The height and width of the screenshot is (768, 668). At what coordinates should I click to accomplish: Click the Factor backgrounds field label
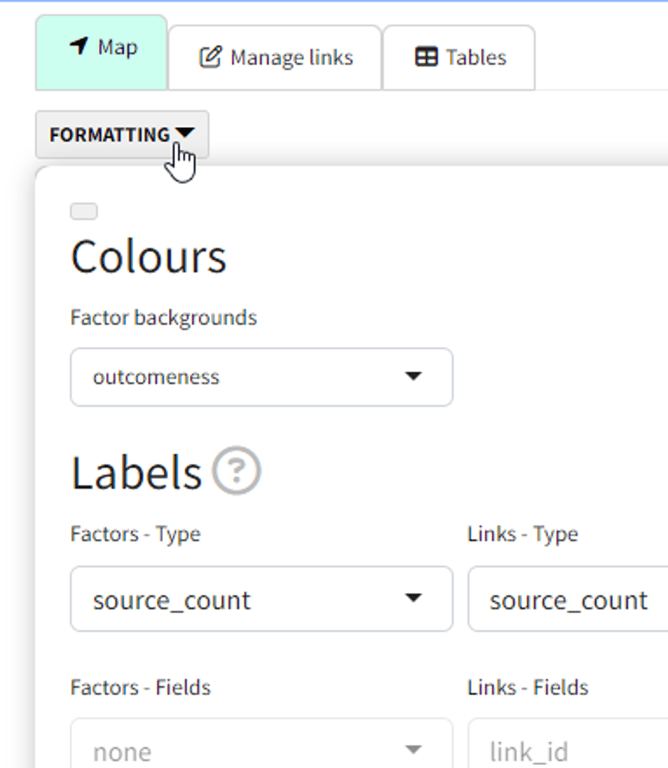pos(163,318)
